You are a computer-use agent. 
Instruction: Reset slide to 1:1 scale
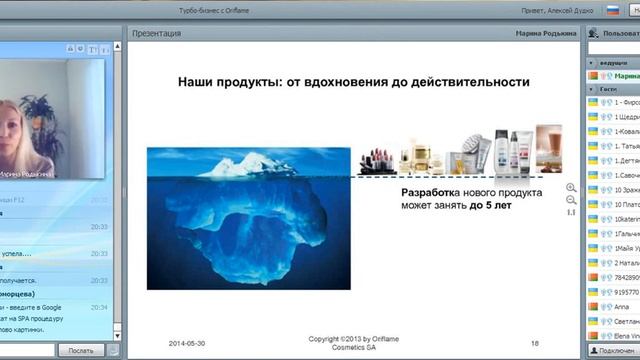pos(571,212)
